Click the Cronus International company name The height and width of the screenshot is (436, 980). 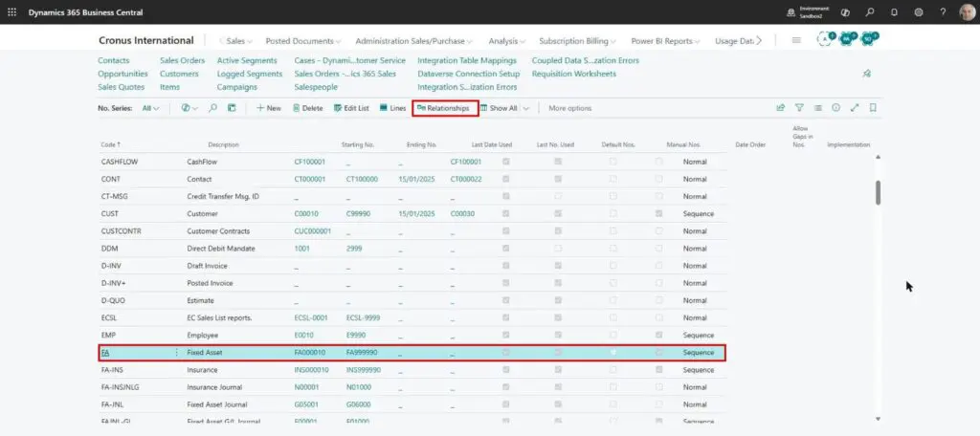(x=146, y=40)
